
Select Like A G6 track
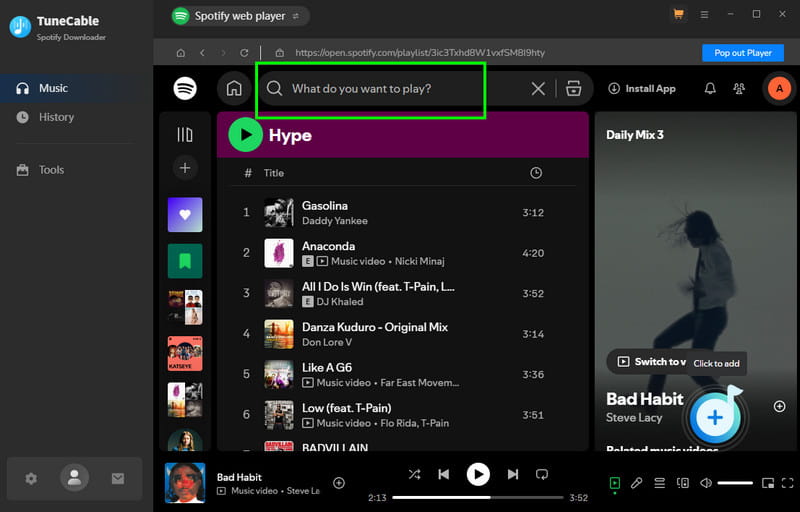click(x=403, y=374)
